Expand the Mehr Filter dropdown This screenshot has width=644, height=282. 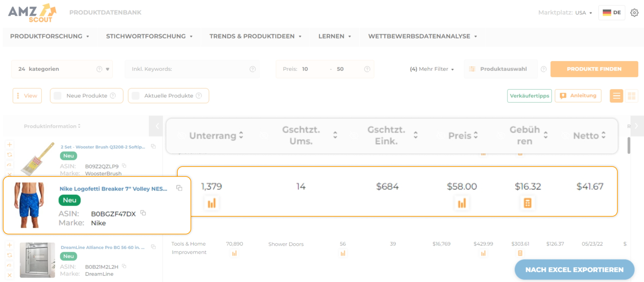pos(432,69)
